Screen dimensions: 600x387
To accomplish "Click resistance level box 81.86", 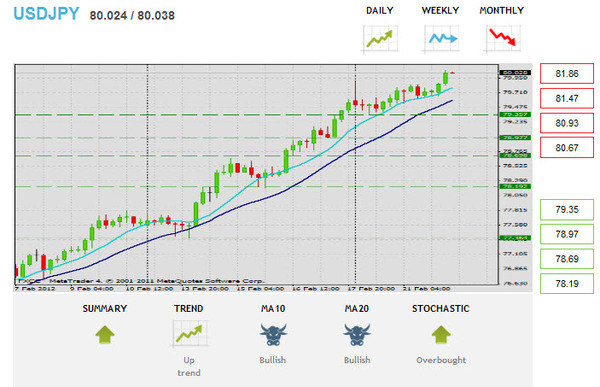I will [x=567, y=73].
